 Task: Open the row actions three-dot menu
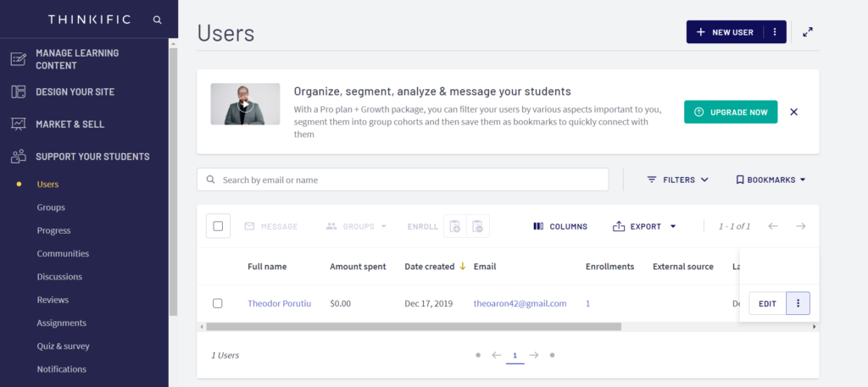[x=798, y=303]
